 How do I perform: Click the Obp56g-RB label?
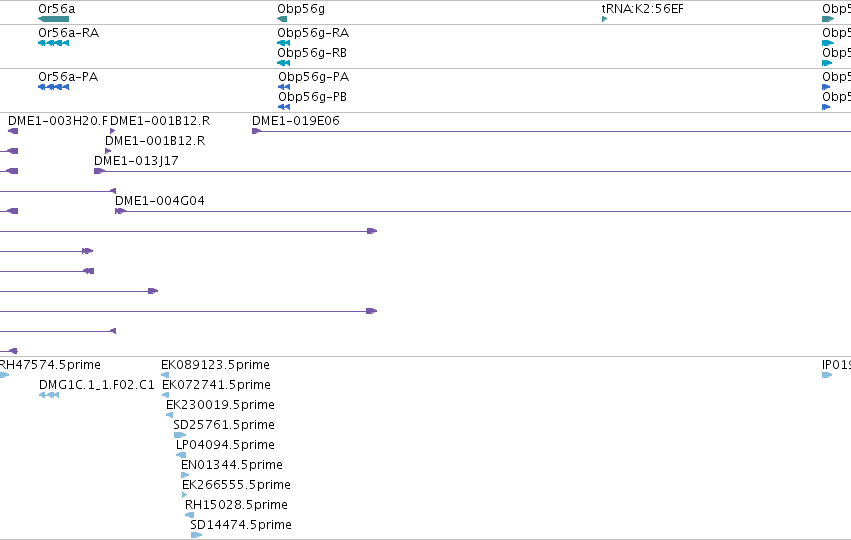point(312,53)
